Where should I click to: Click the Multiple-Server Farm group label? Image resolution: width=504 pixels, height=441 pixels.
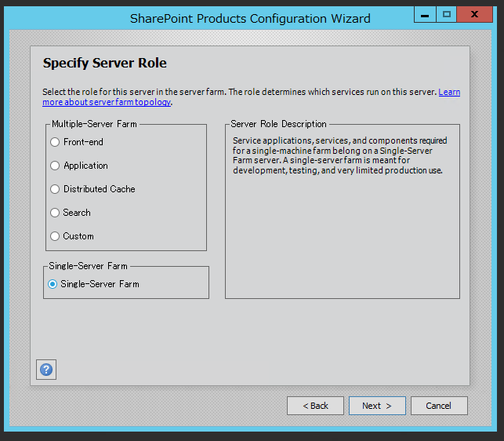94,124
